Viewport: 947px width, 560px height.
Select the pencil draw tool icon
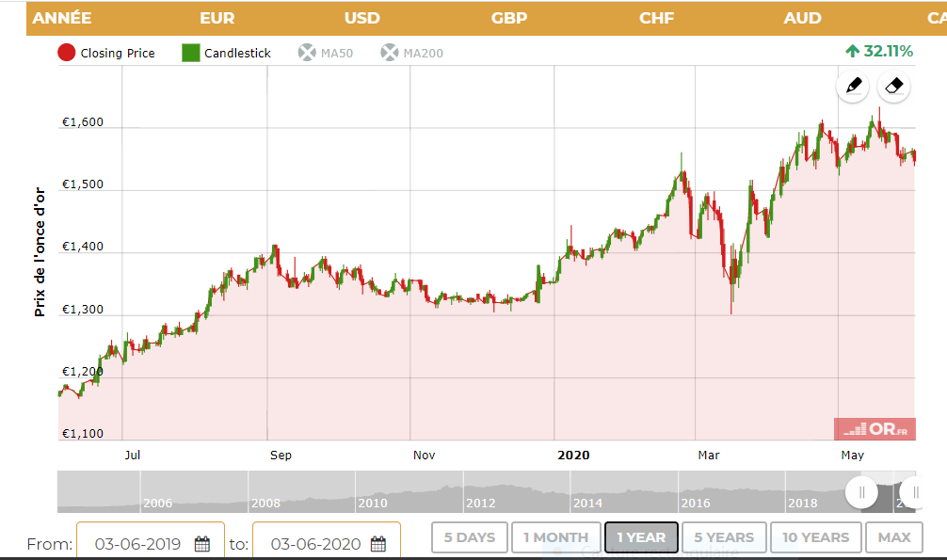coord(853,87)
